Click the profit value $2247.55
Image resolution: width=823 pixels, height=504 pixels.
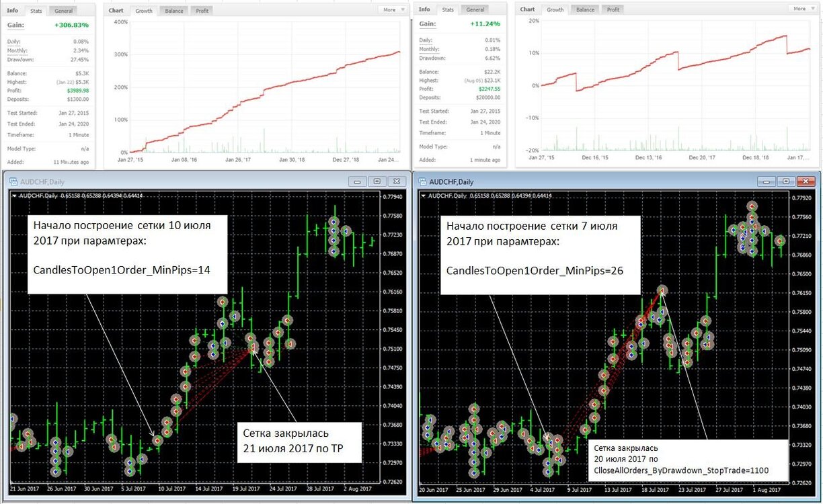489,89
